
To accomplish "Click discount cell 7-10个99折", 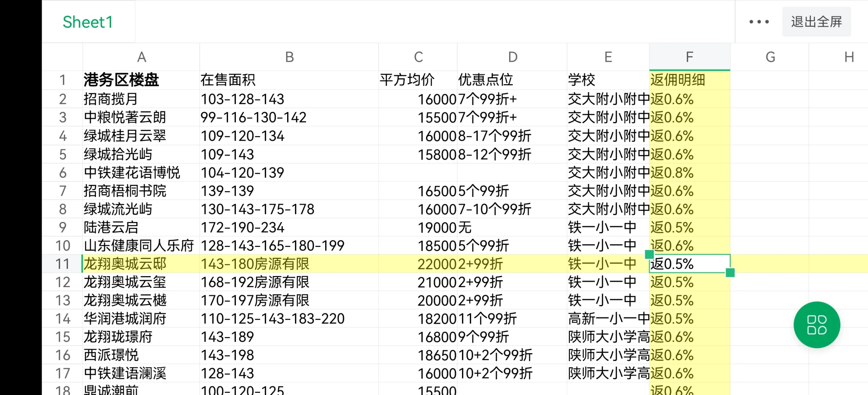I will [x=512, y=209].
